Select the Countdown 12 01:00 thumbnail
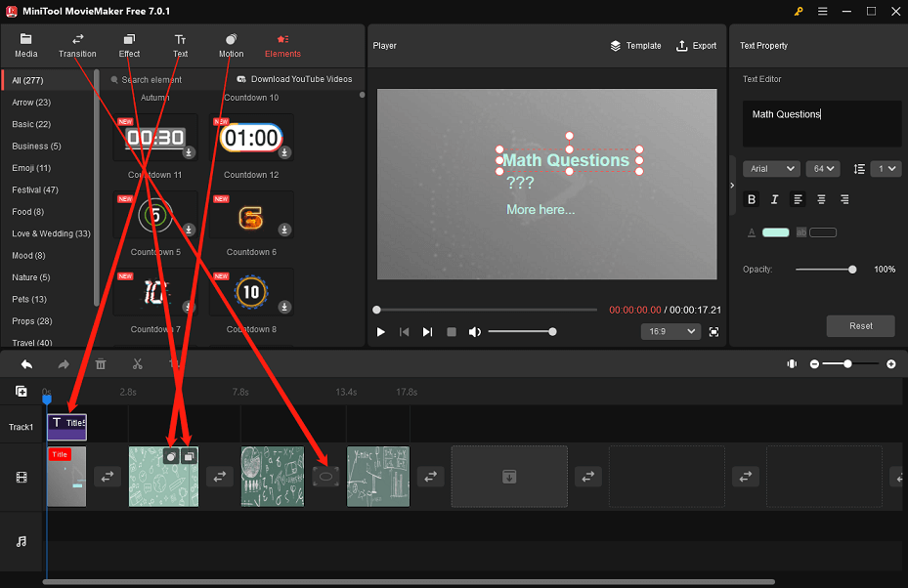Screen dimensions: 908x588 tap(251, 138)
